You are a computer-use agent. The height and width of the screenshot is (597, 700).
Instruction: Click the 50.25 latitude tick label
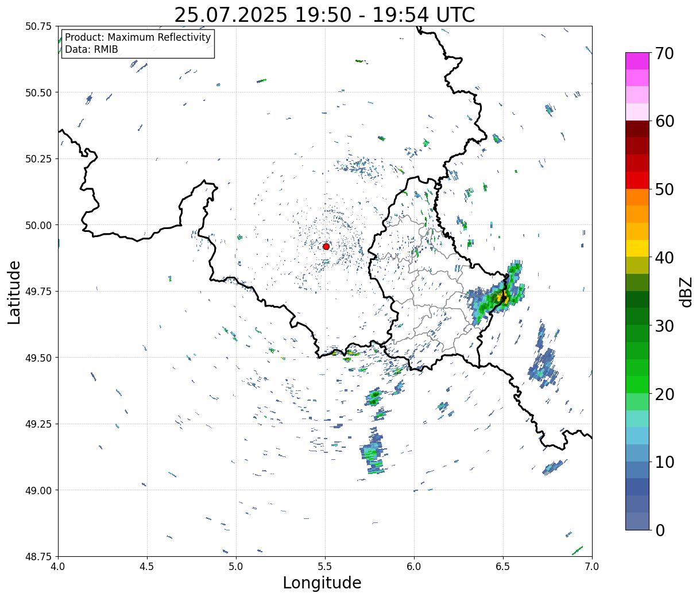pos(38,158)
